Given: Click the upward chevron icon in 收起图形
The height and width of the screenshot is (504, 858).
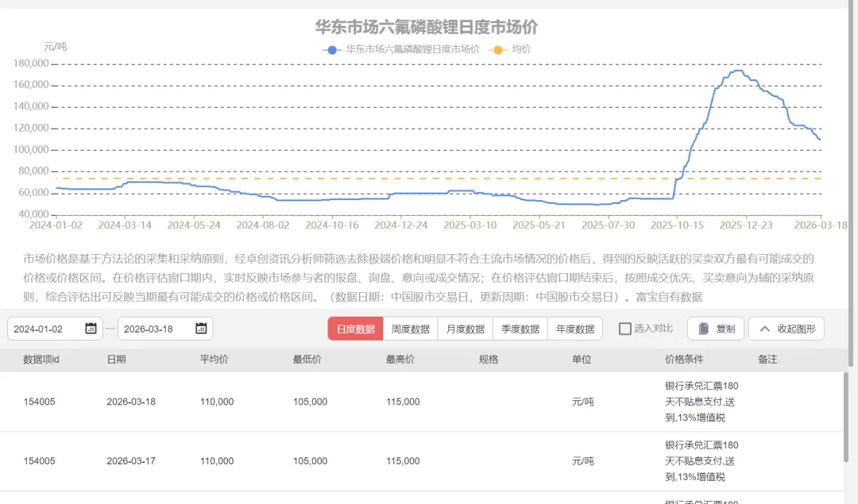Looking at the screenshot, I should click(763, 328).
